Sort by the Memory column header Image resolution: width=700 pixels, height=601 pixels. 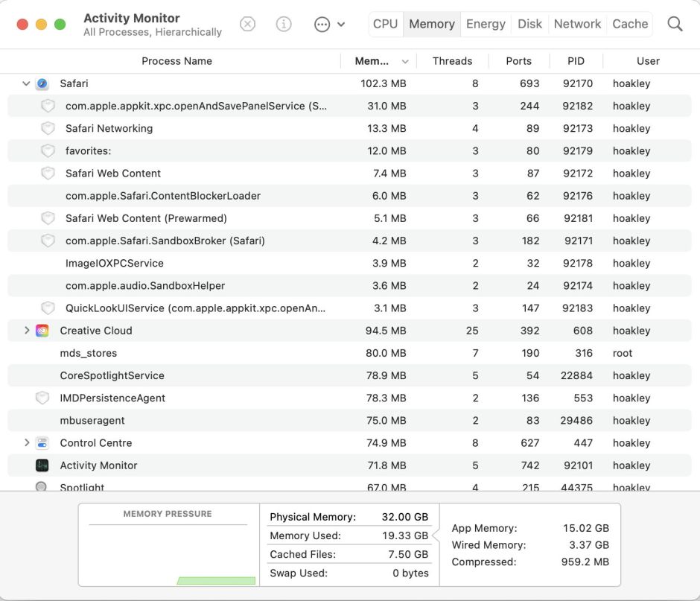coord(372,61)
